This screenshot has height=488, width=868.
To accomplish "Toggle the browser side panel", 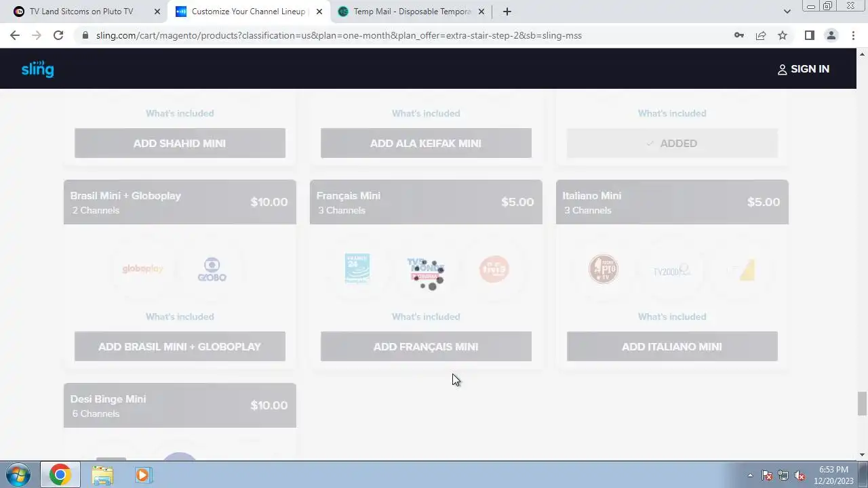I will point(809,35).
